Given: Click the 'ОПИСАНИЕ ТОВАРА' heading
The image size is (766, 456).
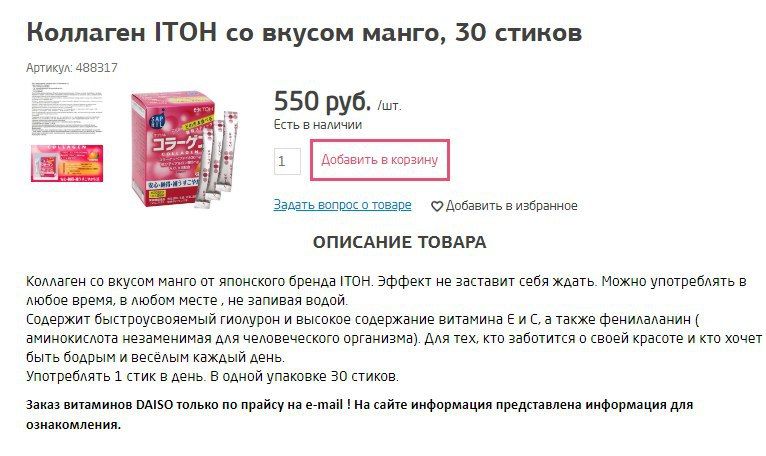Looking at the screenshot, I should (400, 242).
